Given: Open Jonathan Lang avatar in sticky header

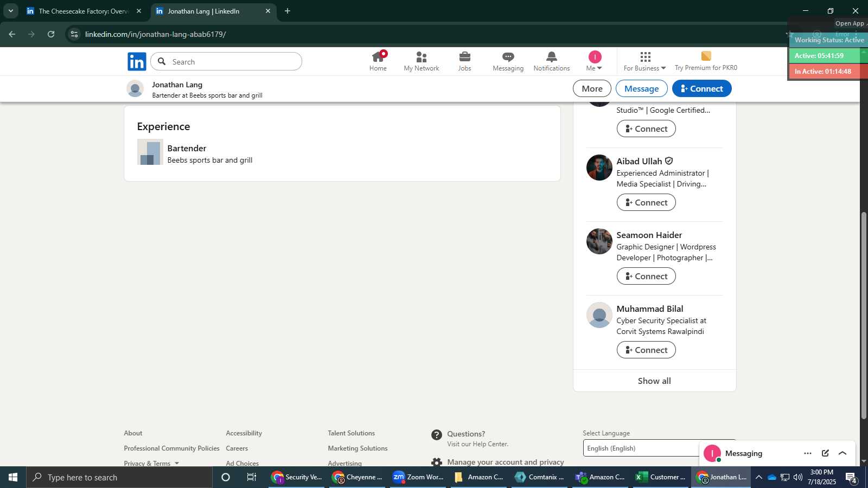Looking at the screenshot, I should [135, 88].
